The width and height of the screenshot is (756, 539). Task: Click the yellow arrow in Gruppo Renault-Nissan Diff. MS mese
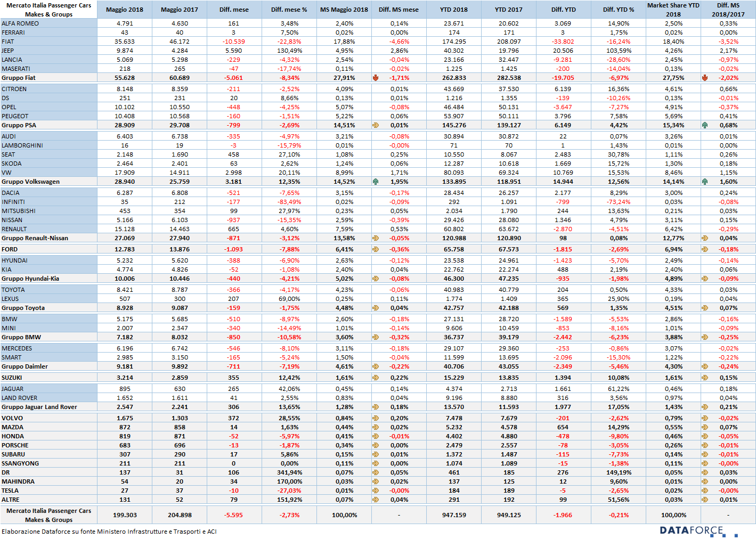tap(376, 238)
